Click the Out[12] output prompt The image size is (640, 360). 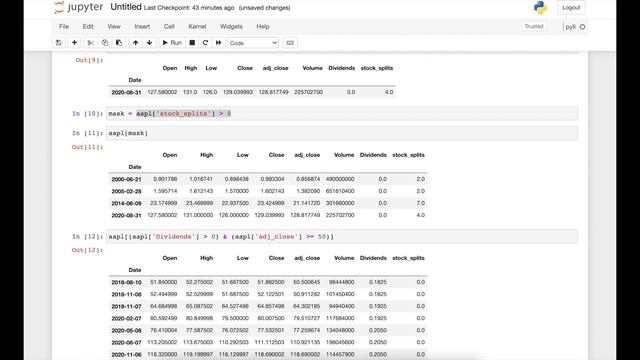click(x=87, y=250)
